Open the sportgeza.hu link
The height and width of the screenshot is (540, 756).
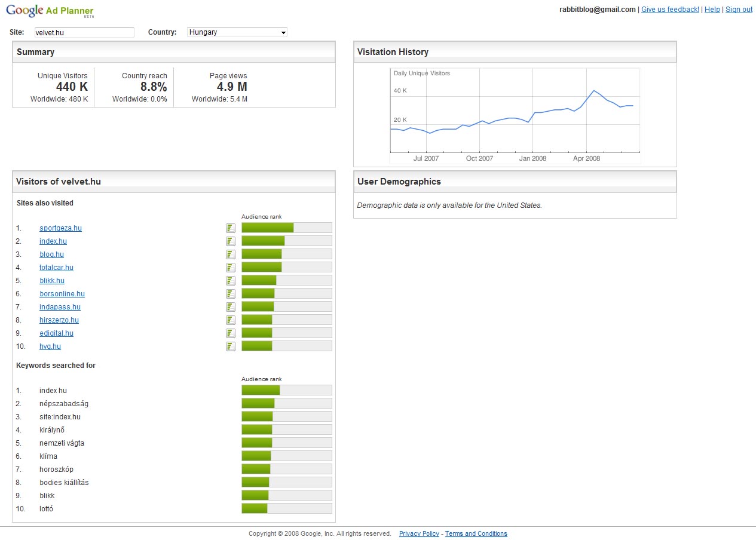coord(60,228)
